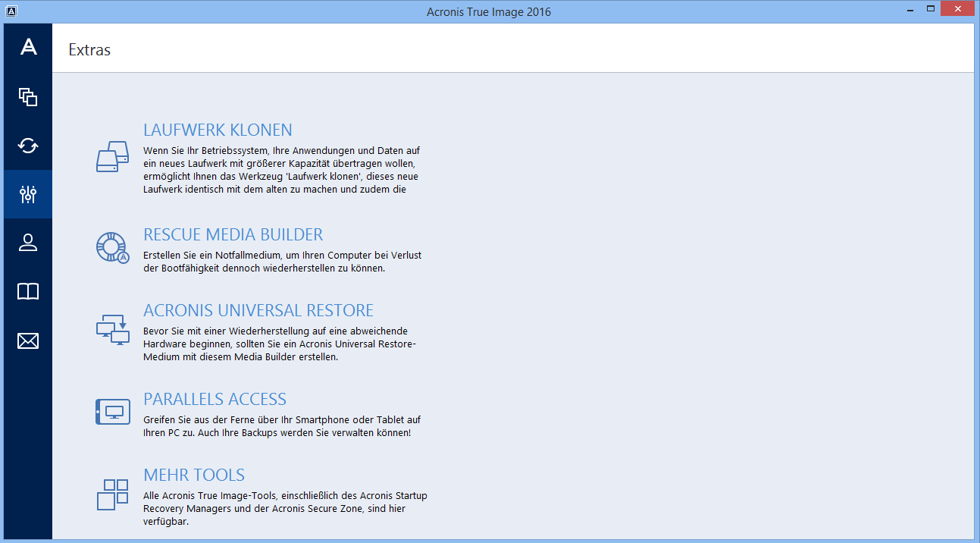Select the Extras tools sliders sidebar icon

point(28,194)
